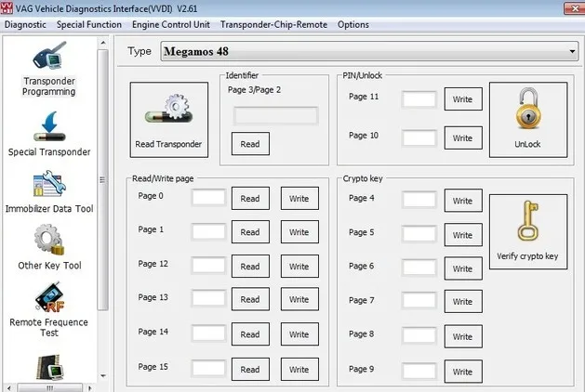585x392 pixels.
Task: Click the Read Transponder gear icon button
Action: tap(169, 120)
